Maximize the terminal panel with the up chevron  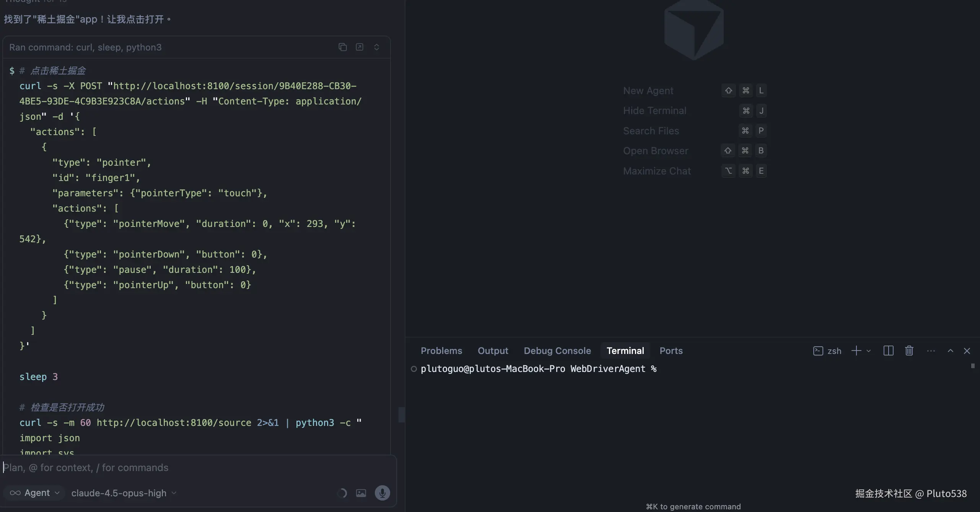(x=950, y=351)
